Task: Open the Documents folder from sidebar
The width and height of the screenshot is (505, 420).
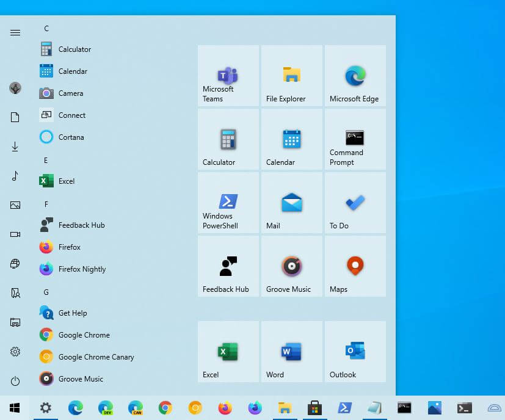Action: coord(15,117)
